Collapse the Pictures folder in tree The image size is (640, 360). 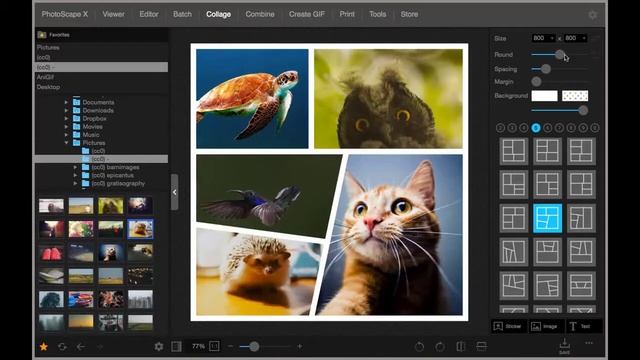[x=66, y=143]
